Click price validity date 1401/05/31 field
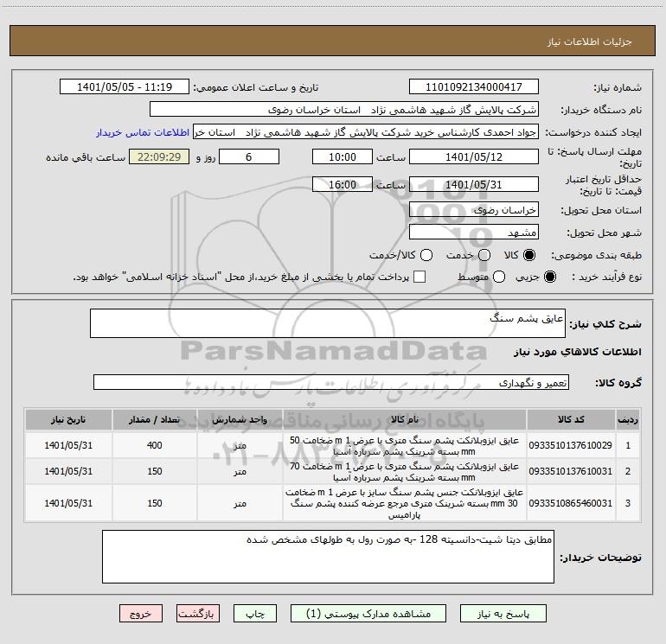 (474, 184)
